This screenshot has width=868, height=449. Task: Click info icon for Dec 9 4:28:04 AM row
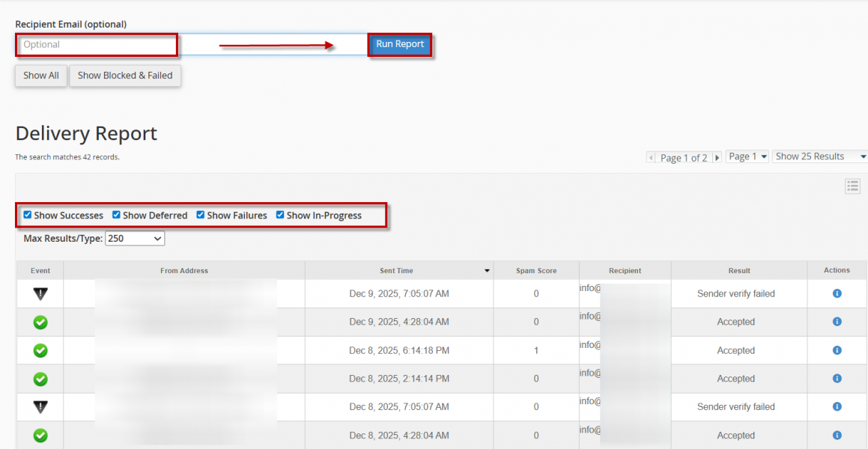pyautogui.click(x=837, y=322)
